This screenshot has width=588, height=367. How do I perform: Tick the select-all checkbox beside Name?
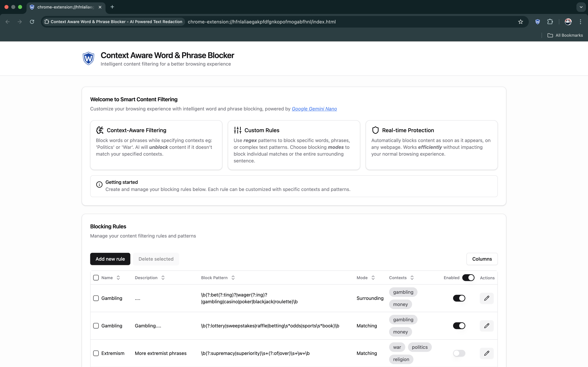pos(96,278)
